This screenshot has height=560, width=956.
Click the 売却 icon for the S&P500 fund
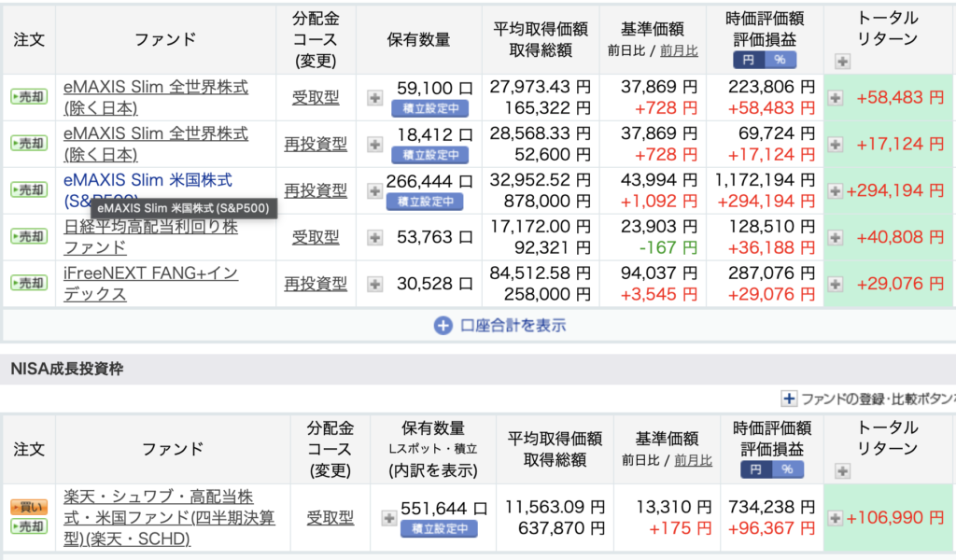[29, 190]
